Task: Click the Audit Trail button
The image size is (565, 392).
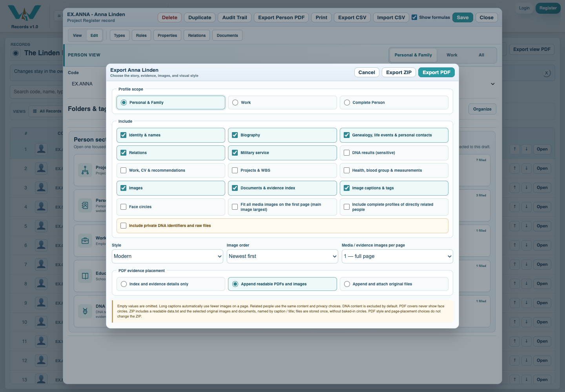Action: click(235, 18)
